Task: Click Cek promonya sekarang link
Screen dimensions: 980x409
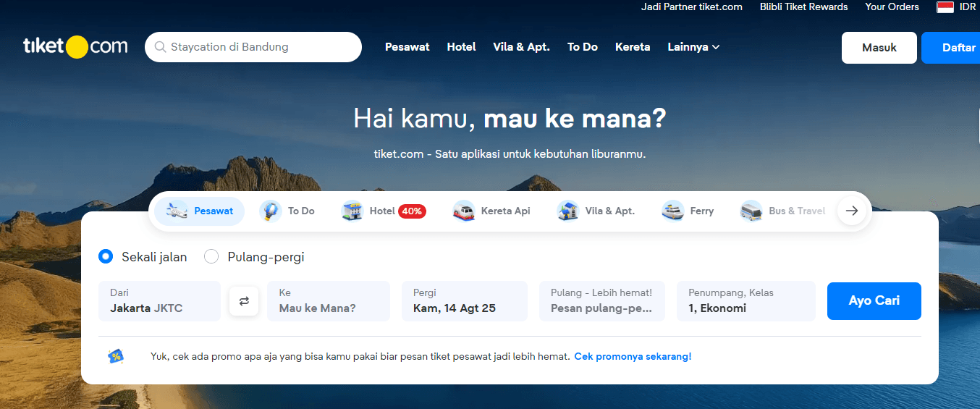Action: pos(633,357)
